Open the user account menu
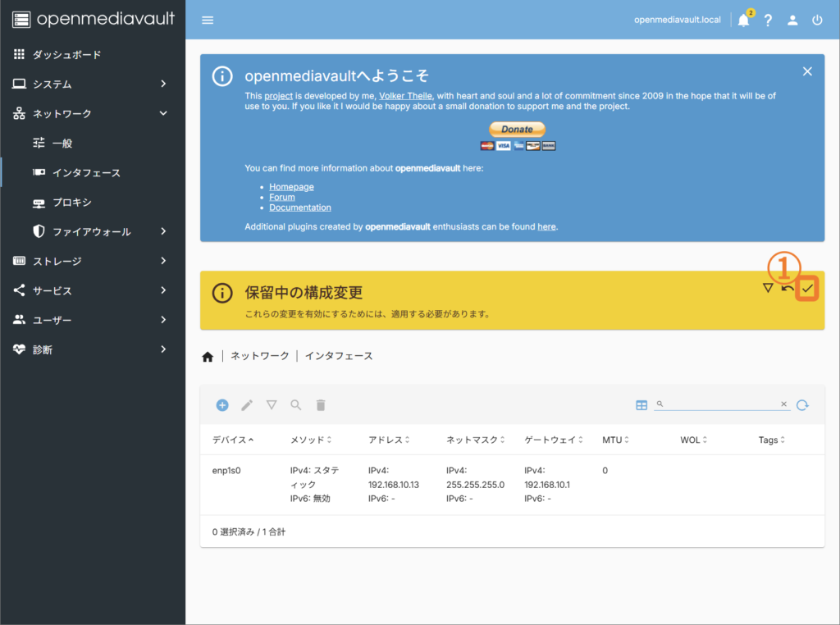 (x=792, y=21)
